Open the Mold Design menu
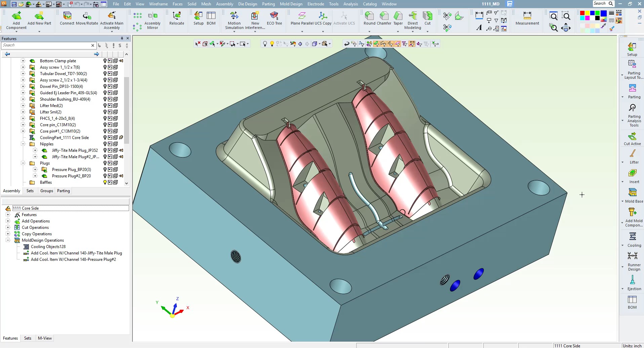The height and width of the screenshot is (348, 644). pos(291,4)
